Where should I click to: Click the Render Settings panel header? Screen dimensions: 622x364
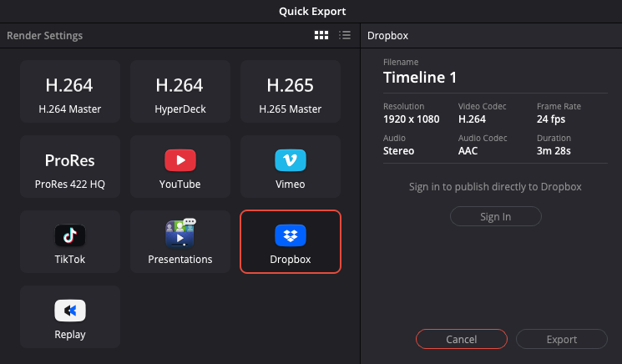point(45,36)
